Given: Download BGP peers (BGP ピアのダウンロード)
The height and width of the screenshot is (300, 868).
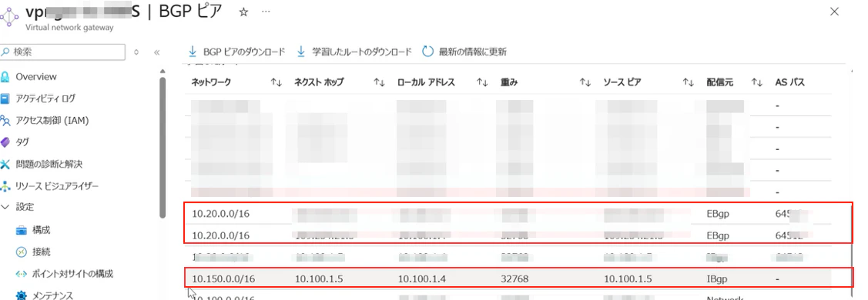Looking at the screenshot, I should [236, 52].
